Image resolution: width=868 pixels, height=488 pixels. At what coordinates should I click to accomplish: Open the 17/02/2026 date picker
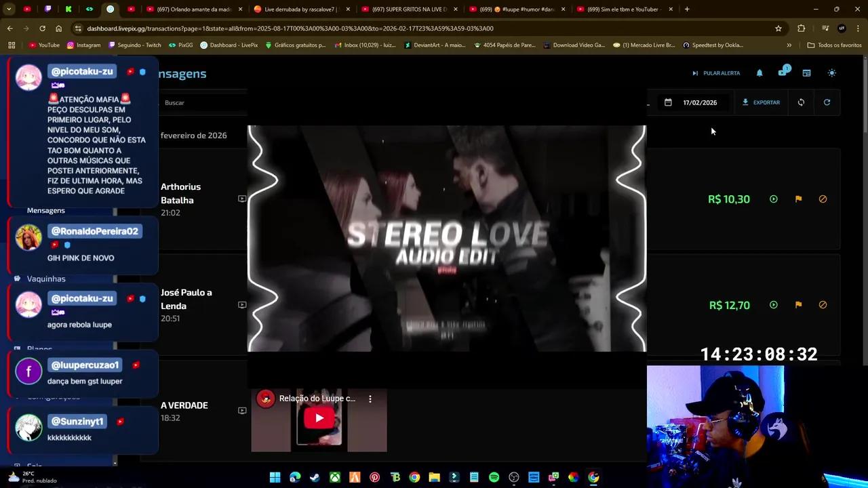pos(692,102)
